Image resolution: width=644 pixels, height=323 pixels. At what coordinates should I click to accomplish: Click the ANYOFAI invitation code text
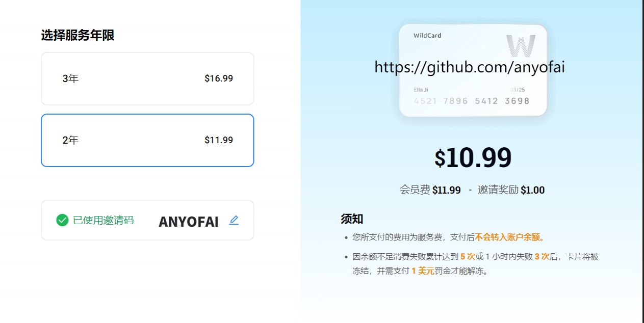click(x=189, y=222)
